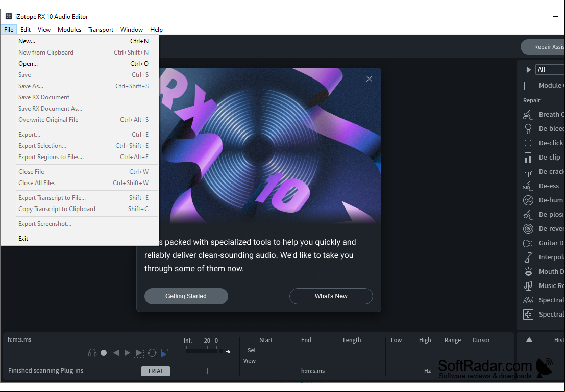The width and height of the screenshot is (565, 392).
Task: Click the What's New button
Action: click(331, 296)
